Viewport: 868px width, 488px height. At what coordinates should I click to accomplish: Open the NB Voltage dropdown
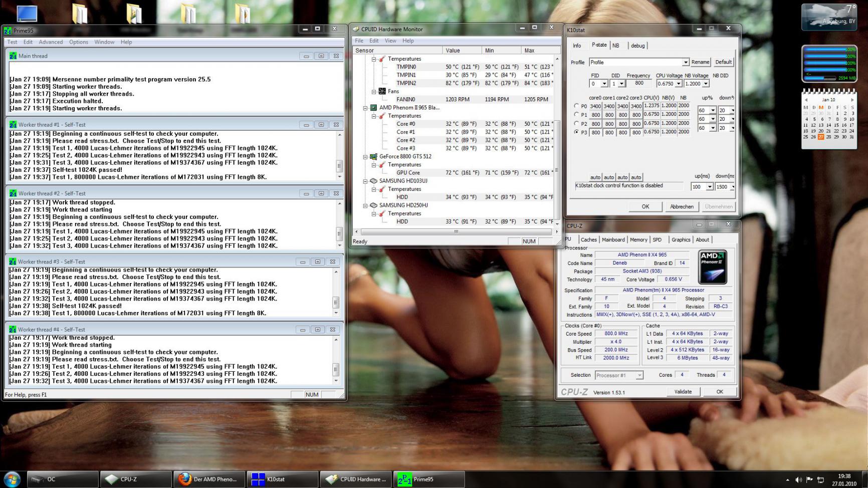point(706,84)
